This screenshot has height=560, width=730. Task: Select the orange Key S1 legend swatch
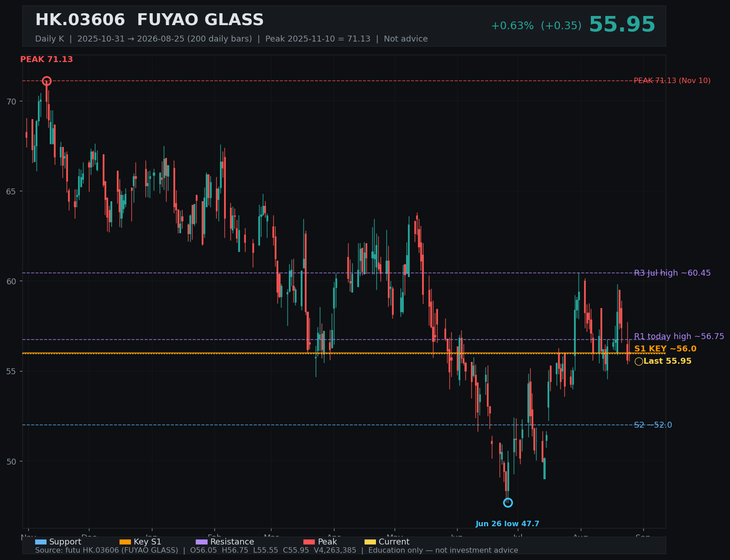(x=125, y=542)
